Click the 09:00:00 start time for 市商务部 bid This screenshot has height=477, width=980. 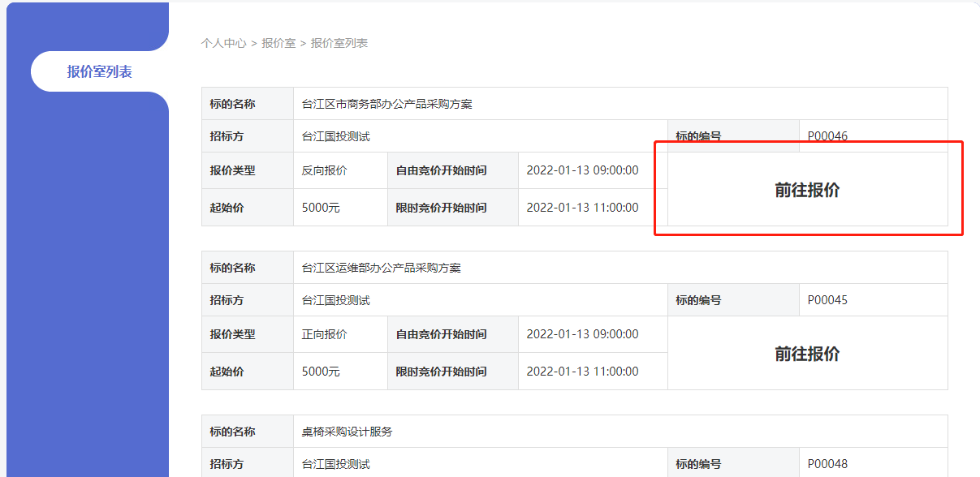click(582, 170)
